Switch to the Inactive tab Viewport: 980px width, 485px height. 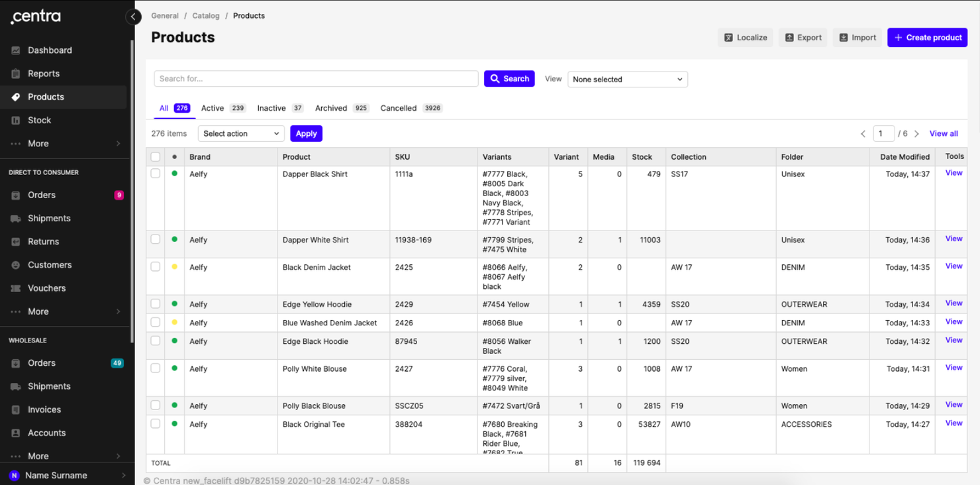point(271,108)
